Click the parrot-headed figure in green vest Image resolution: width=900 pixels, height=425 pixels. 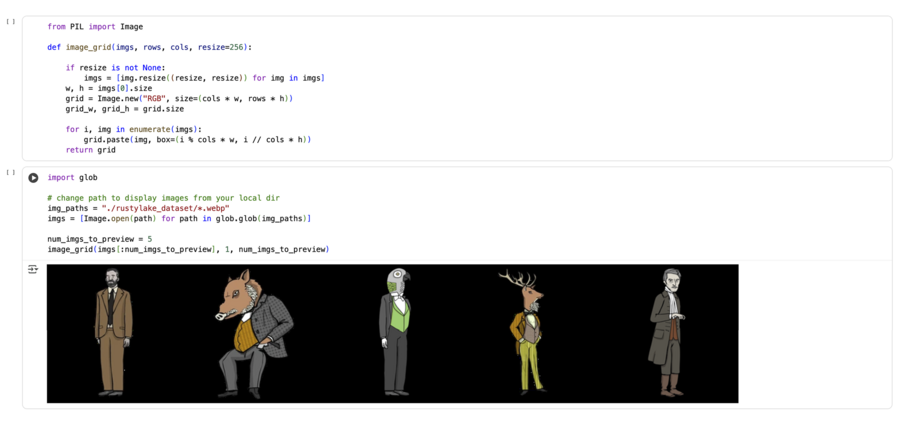pos(396,332)
